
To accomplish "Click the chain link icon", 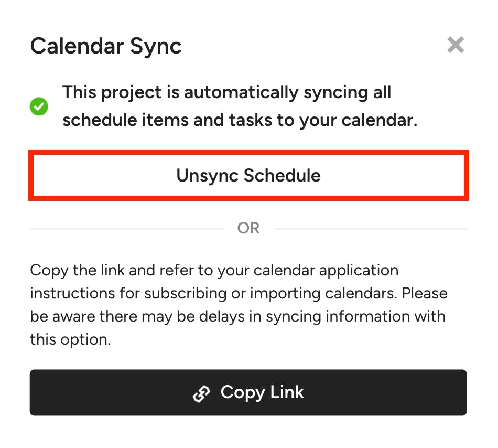I will tap(202, 393).
